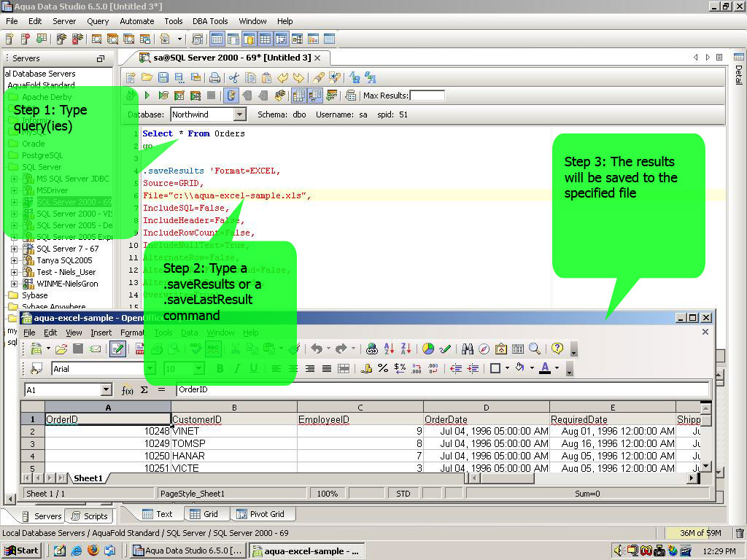Select column header B in spreadsheet
The height and width of the screenshot is (560, 747).
pyautogui.click(x=234, y=408)
